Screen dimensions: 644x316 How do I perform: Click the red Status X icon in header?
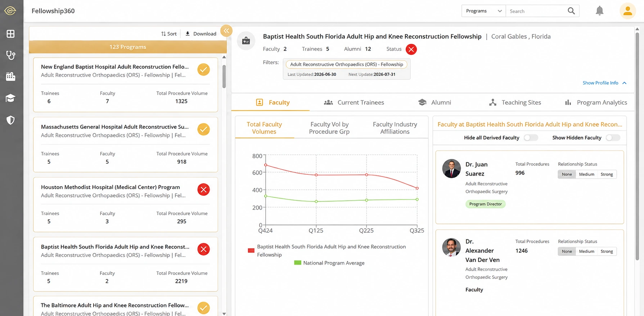click(411, 49)
